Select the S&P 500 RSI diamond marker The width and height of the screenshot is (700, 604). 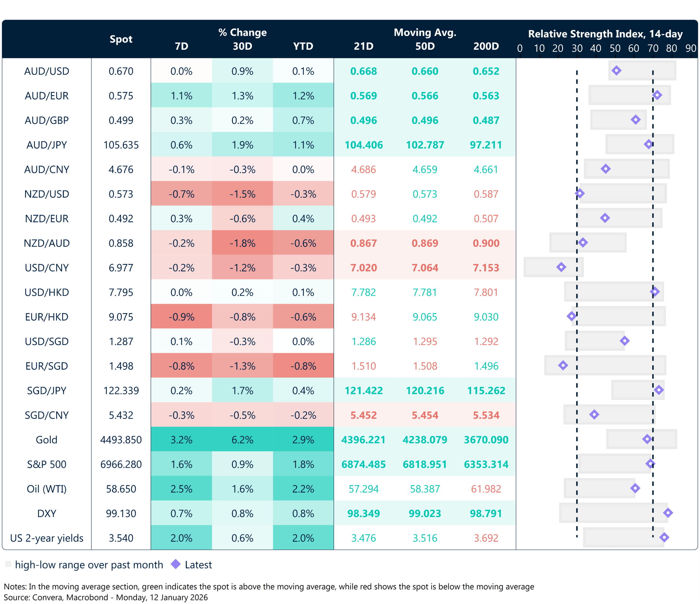650,464
